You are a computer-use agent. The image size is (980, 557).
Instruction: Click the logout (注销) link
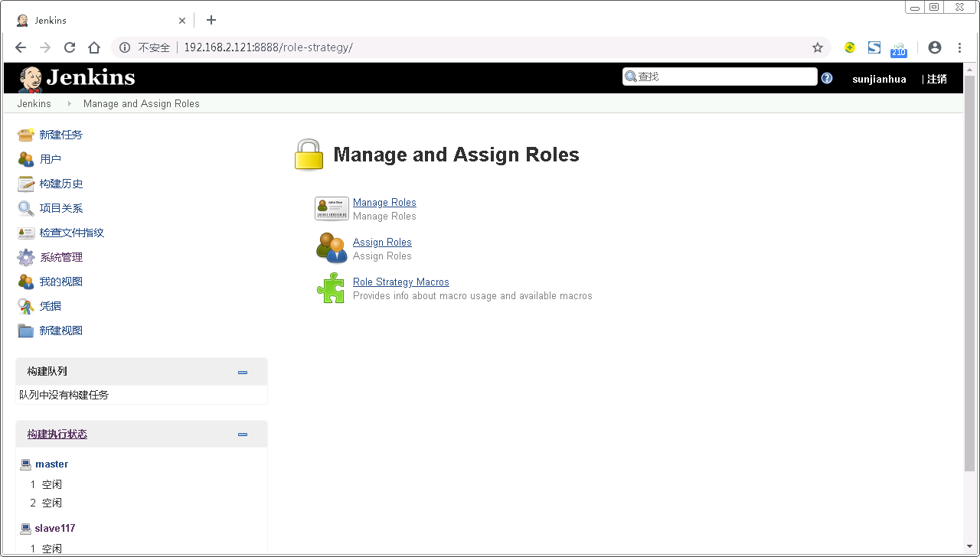pyautogui.click(x=937, y=79)
